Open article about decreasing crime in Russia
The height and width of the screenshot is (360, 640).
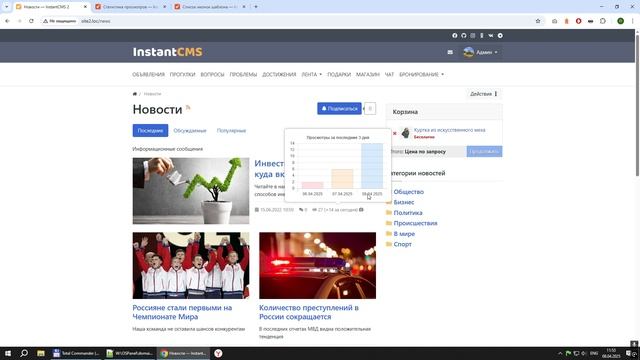point(309,312)
